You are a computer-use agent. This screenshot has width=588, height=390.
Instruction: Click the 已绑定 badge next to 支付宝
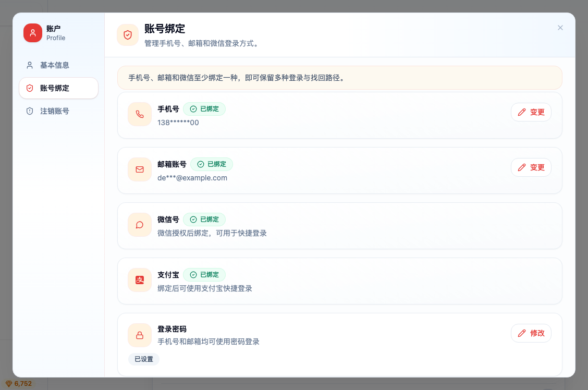(x=204, y=275)
